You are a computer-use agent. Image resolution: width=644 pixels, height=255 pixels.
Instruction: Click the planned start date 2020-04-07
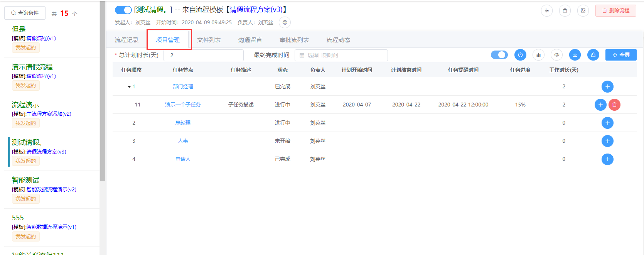[x=357, y=105]
